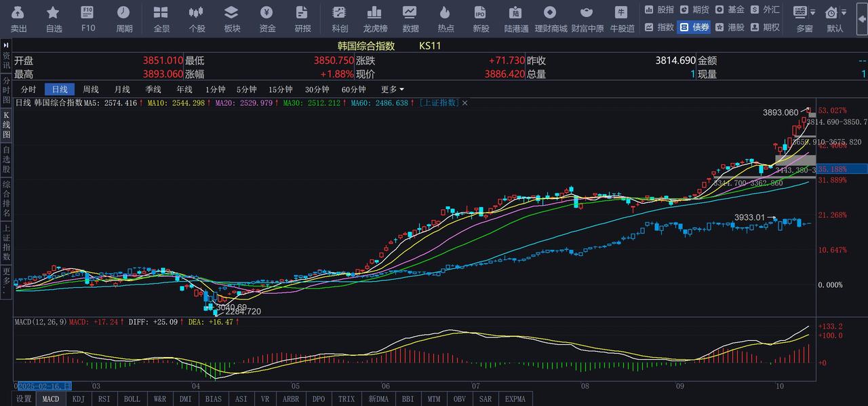The image size is (868, 406).
Task: Select the 股指 index futures toggle
Action: 659,10
